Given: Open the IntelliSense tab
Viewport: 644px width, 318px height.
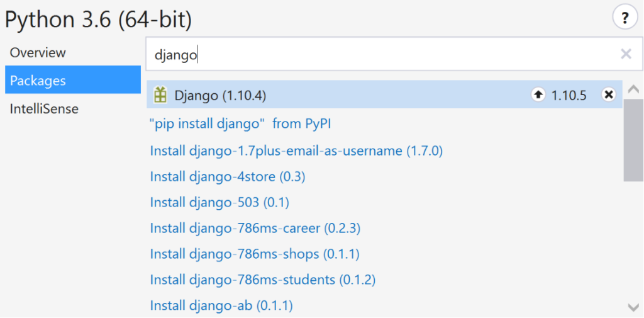Looking at the screenshot, I should 44,109.
